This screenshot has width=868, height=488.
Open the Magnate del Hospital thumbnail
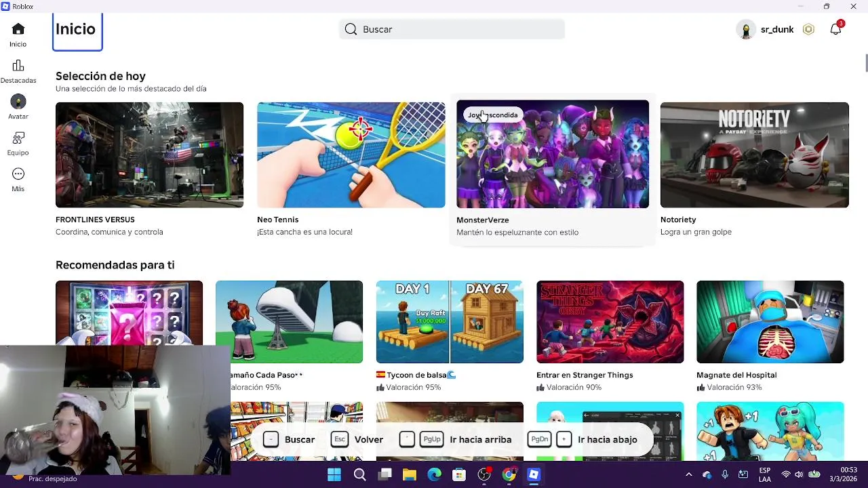(x=770, y=322)
